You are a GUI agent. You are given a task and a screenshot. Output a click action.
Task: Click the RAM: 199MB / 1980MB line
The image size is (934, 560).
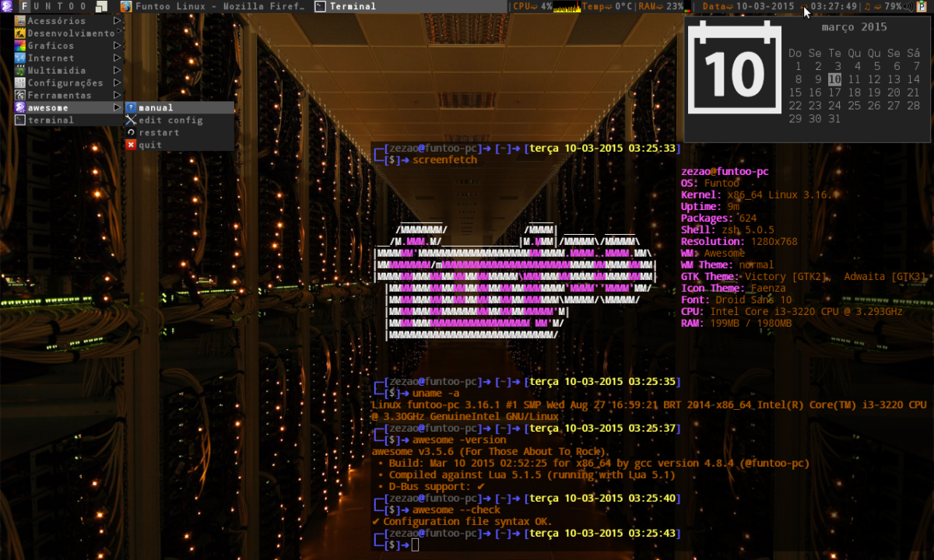coord(736,324)
